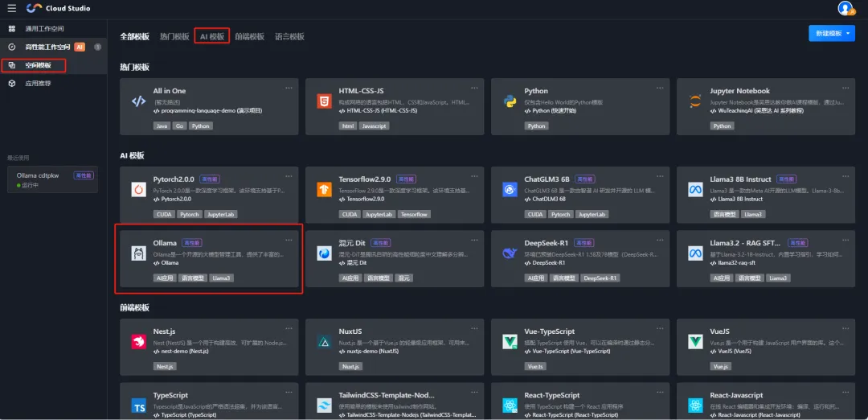Switch to 热门模板 tab
Image resolution: width=868 pixels, height=420 pixels.
pyautogui.click(x=174, y=36)
